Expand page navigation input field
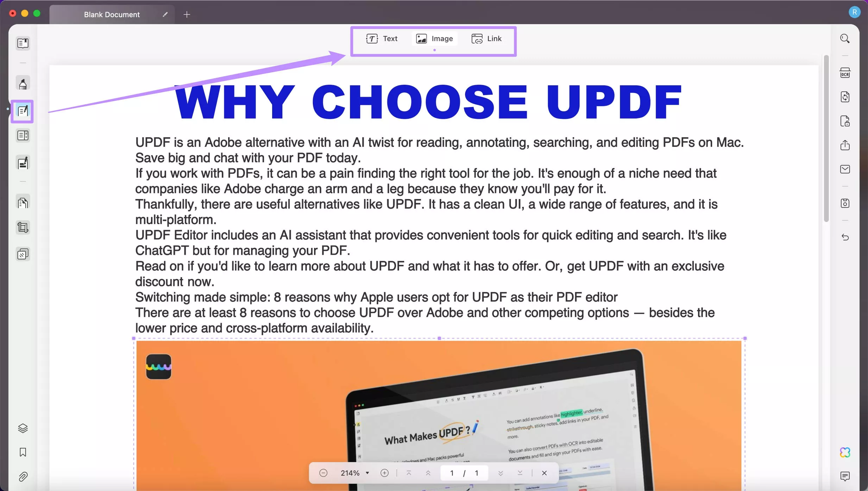The image size is (868, 491). tap(451, 472)
